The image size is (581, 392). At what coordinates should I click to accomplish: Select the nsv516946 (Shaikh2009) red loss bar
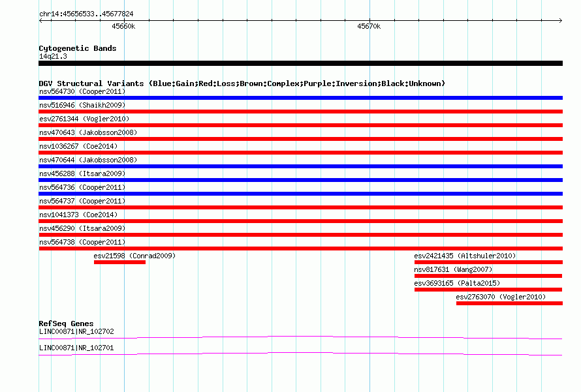300,112
